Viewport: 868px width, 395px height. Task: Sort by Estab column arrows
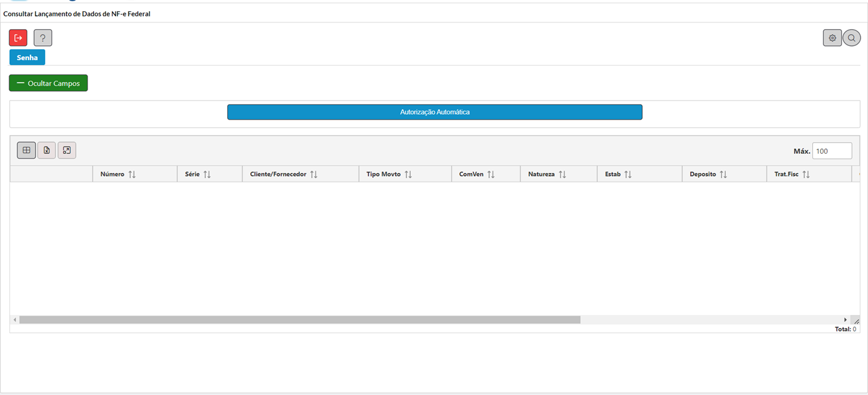(628, 174)
